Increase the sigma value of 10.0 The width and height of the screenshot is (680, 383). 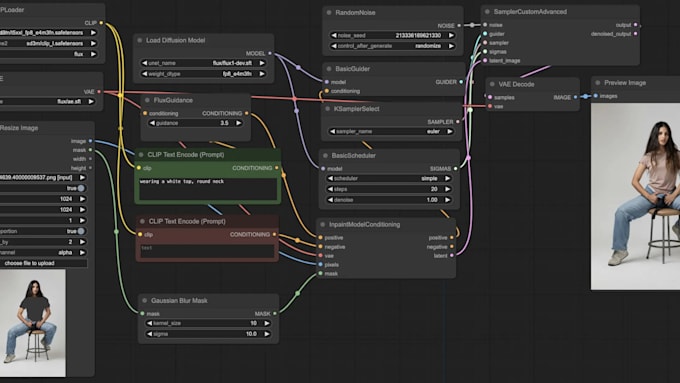(267, 334)
